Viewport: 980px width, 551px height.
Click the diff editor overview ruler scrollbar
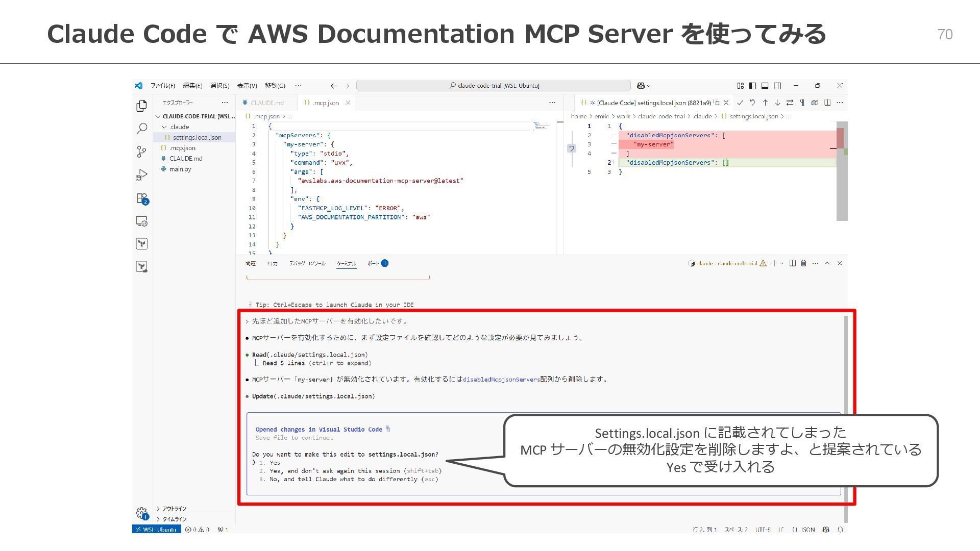click(x=842, y=171)
